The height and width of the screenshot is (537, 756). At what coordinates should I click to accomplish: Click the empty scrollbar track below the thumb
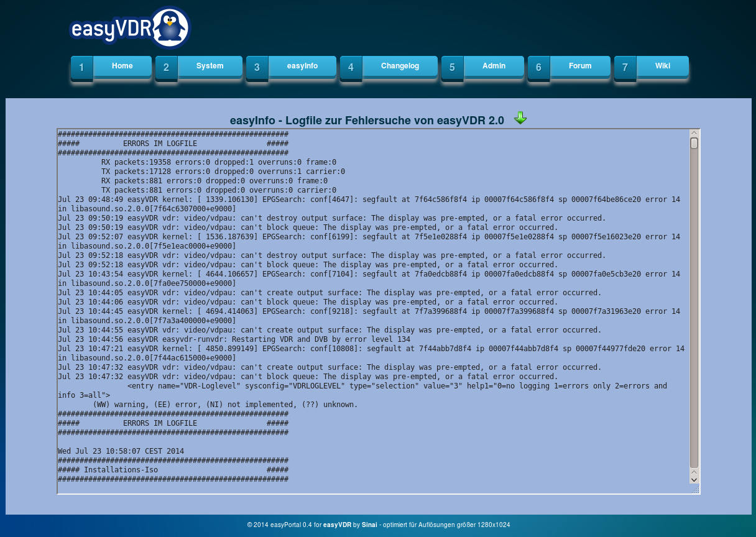tap(694, 311)
